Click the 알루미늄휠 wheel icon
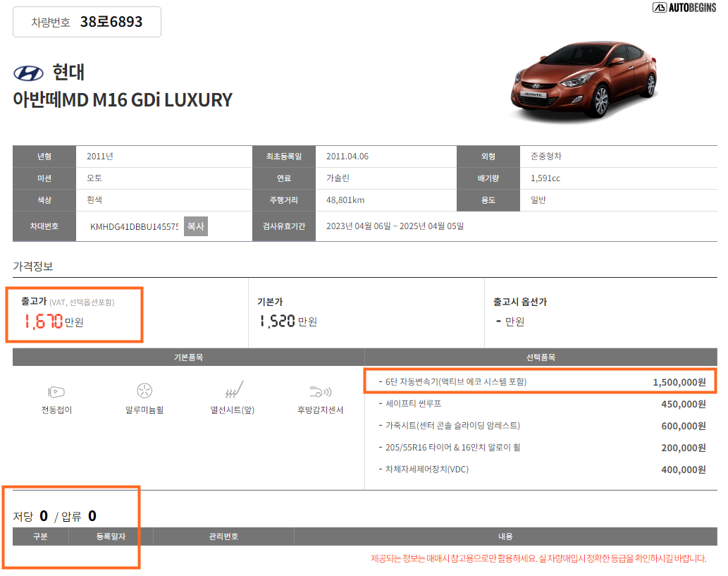The width and height of the screenshot is (728, 576). (144, 391)
